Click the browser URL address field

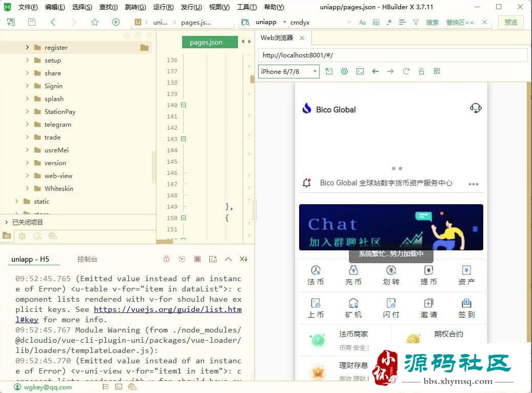click(392, 55)
